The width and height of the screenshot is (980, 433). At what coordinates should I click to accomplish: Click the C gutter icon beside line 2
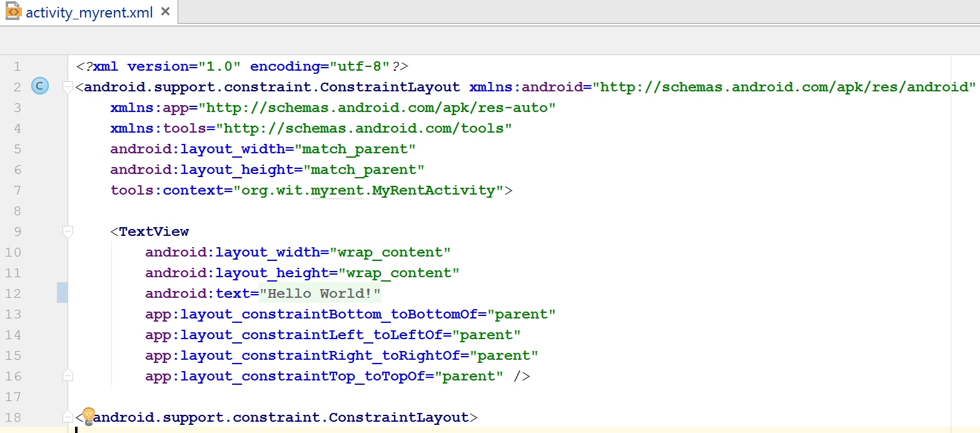pos(39,86)
